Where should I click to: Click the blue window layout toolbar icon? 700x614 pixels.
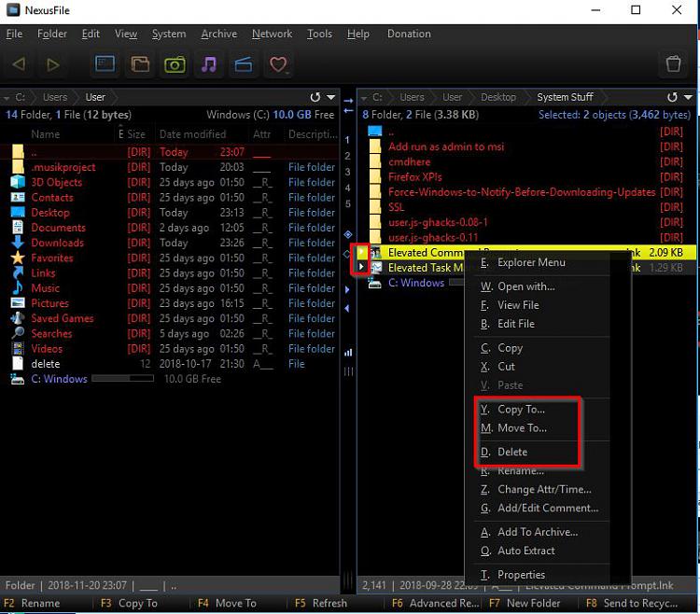[105, 64]
